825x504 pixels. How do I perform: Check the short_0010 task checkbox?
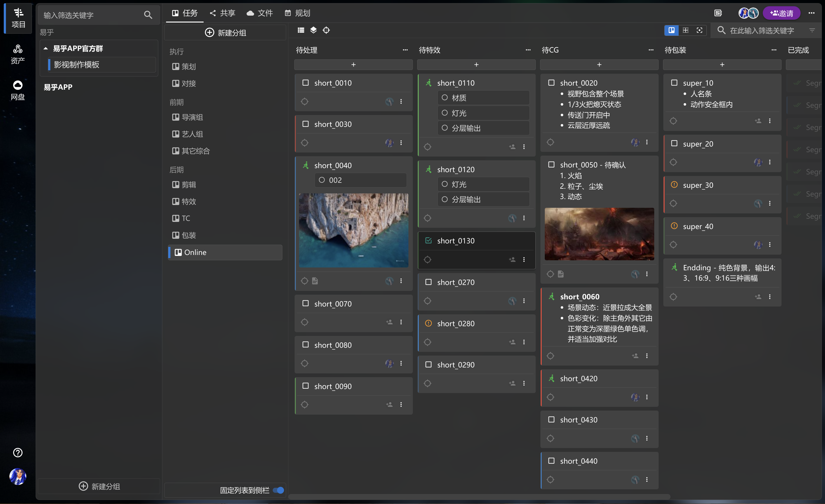coord(305,82)
